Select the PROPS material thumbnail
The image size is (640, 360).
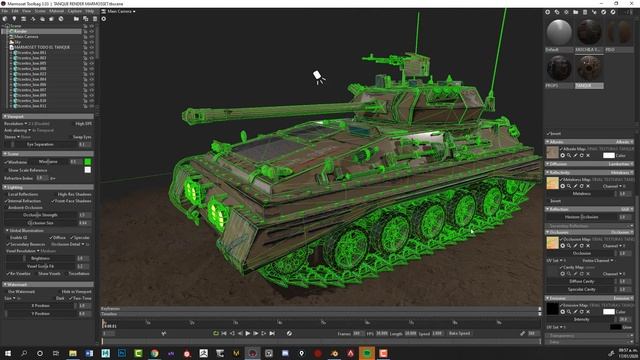tap(559, 68)
